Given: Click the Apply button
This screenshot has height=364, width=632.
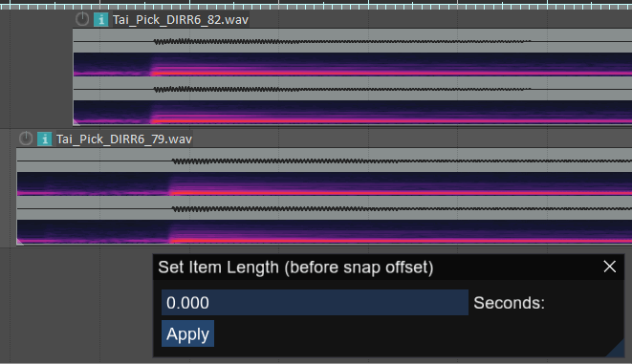Looking at the screenshot, I should 187,333.
